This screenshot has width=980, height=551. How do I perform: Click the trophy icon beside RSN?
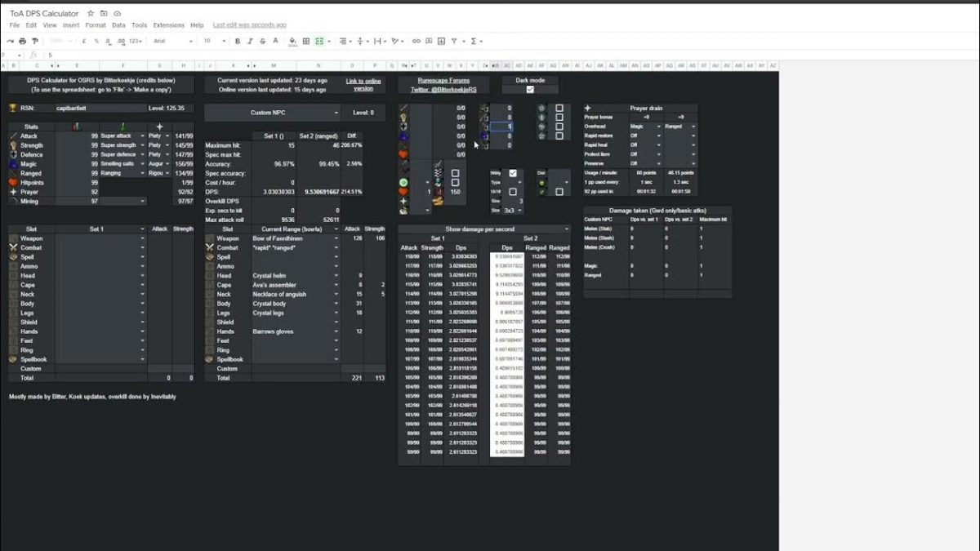tap(13, 108)
